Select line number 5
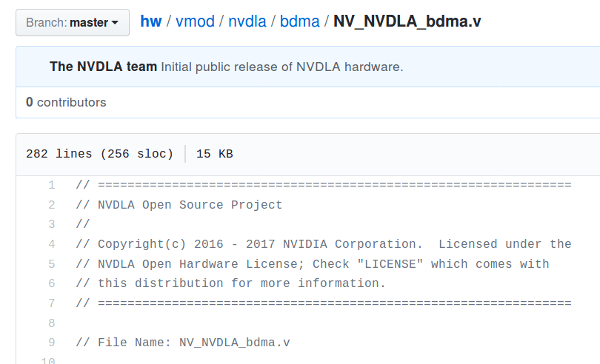Screen dimensions: 600x364 [52, 264]
